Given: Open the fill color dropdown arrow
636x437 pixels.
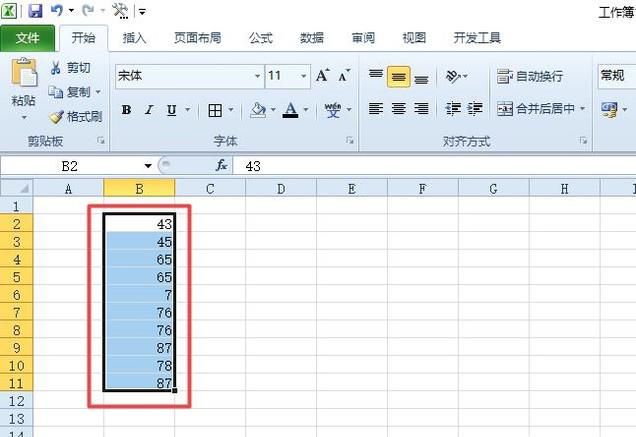Looking at the screenshot, I should [273, 110].
